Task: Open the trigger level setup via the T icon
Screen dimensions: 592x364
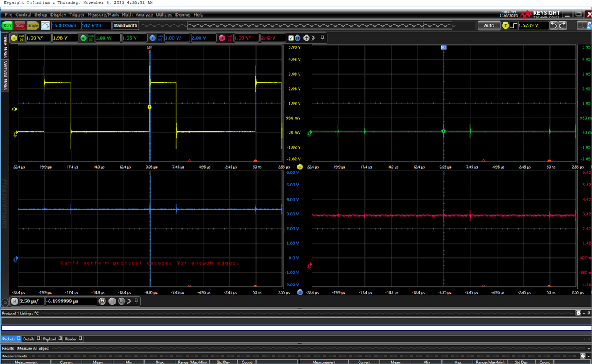Action: coord(505,25)
